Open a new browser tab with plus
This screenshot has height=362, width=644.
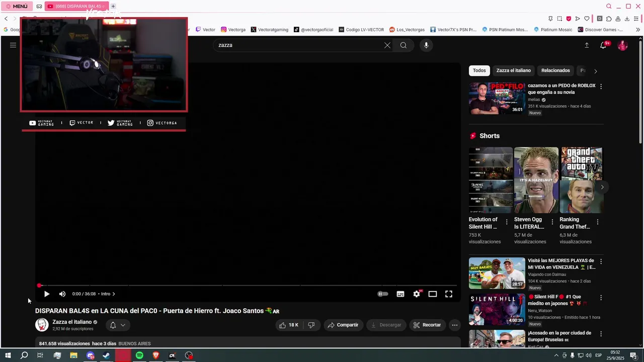pyautogui.click(x=113, y=7)
